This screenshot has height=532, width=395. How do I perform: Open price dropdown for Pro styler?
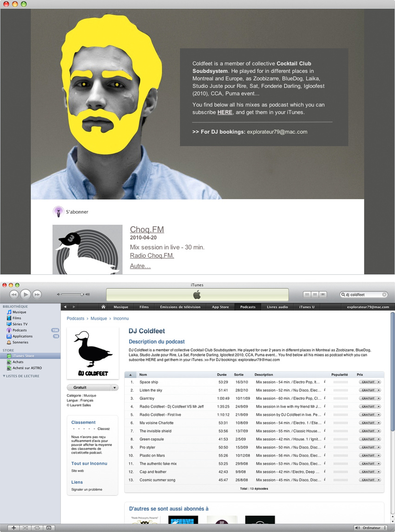point(379,447)
